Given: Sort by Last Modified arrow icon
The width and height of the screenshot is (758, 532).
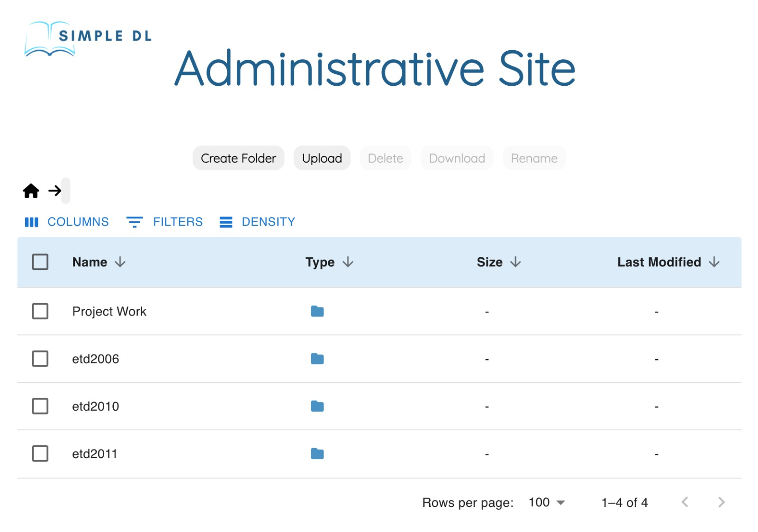Looking at the screenshot, I should pyautogui.click(x=714, y=262).
